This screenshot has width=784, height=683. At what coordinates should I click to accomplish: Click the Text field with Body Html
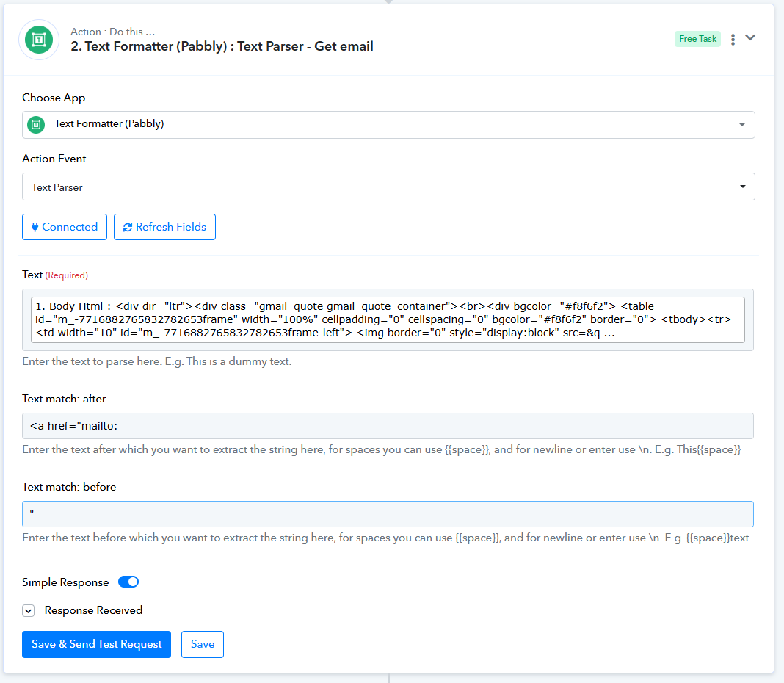[388, 319]
